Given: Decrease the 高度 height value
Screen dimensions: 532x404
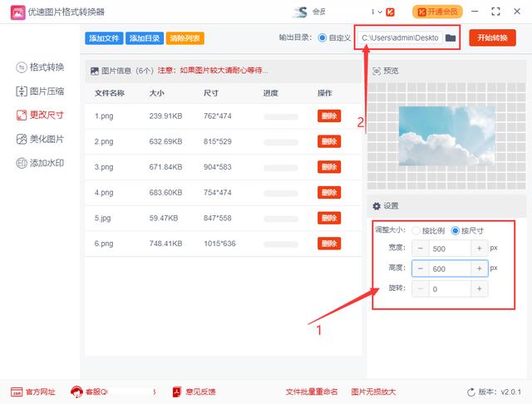Looking at the screenshot, I should pyautogui.click(x=421, y=269).
